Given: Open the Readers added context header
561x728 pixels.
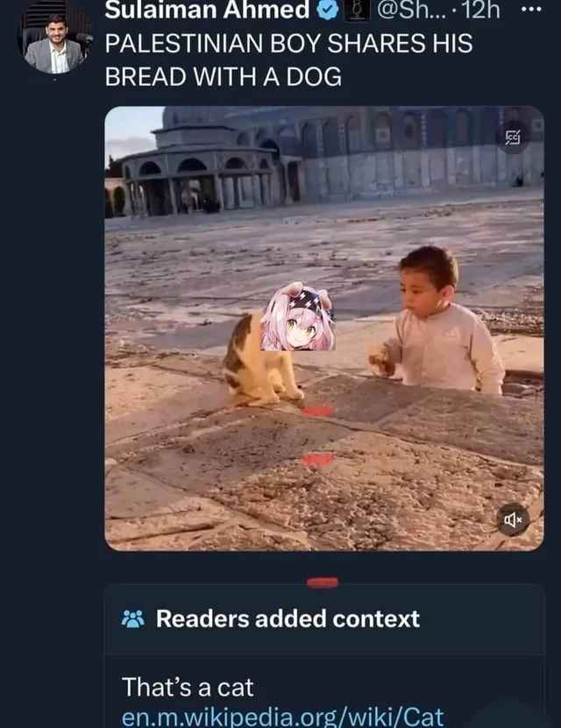Looking at the screenshot, I should pyautogui.click(x=288, y=618).
